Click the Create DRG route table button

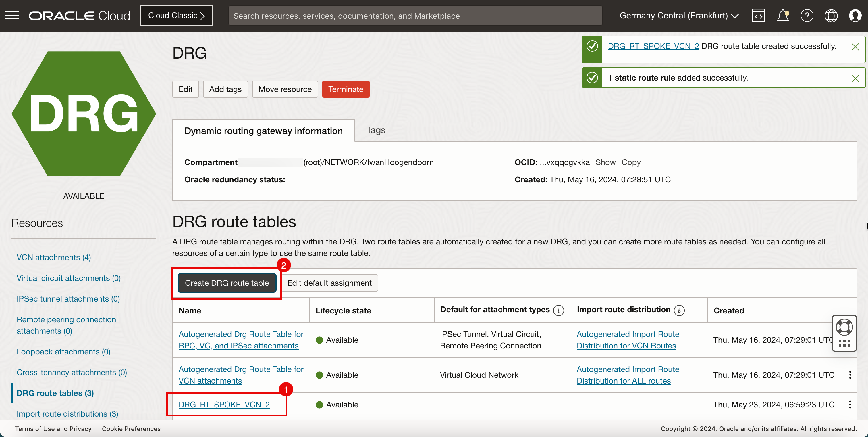227,283
